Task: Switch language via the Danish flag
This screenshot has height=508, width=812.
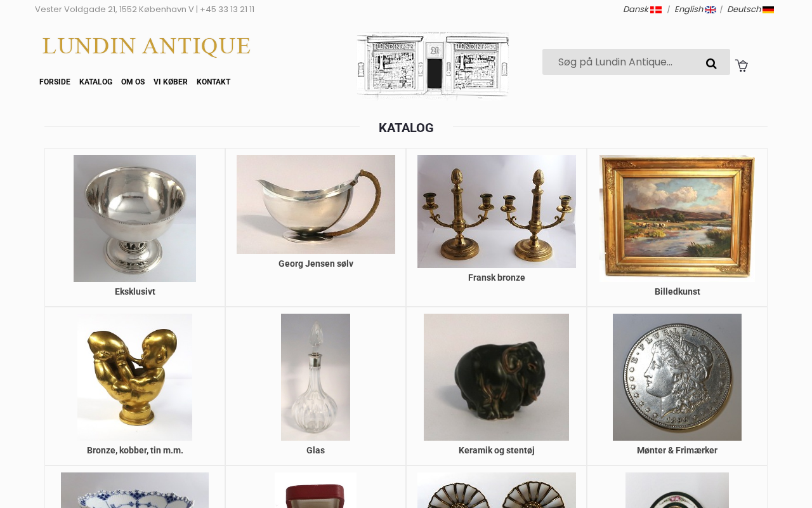Action: point(656,10)
